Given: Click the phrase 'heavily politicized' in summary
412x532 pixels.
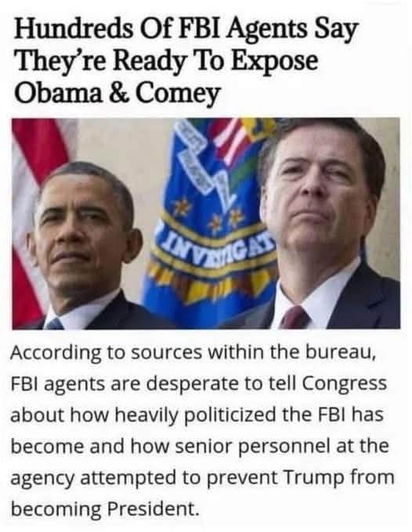Looking at the screenshot, I should tap(195, 416).
